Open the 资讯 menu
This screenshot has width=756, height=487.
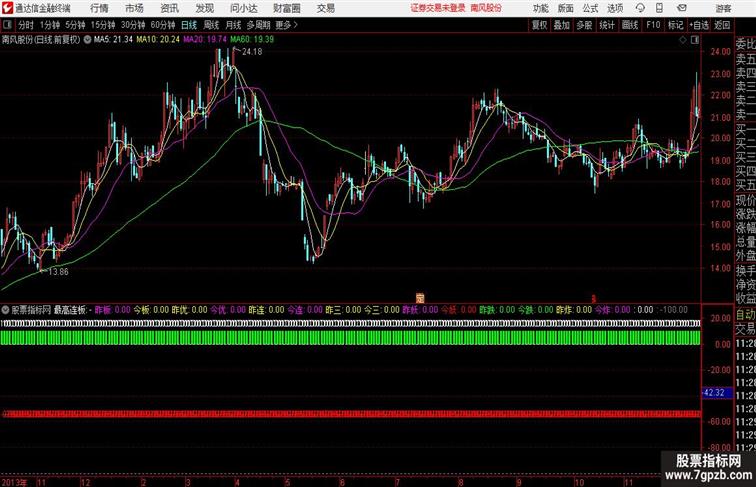(169, 8)
